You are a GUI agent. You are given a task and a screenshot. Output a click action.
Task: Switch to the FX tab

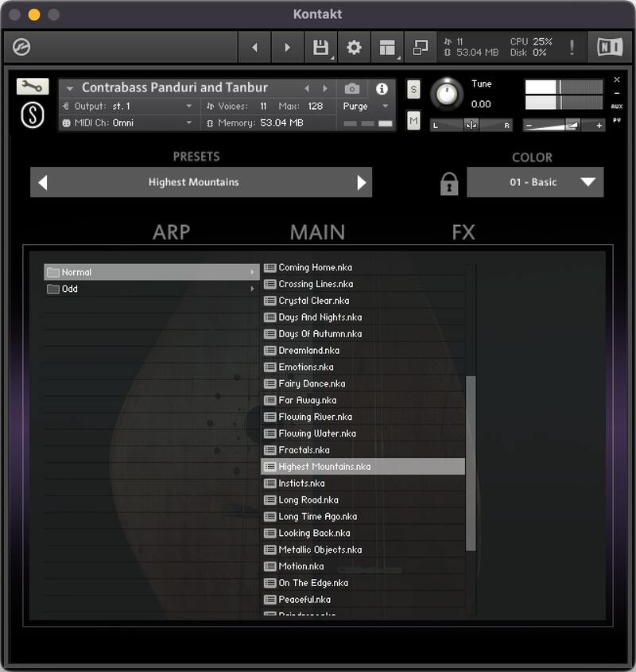pos(462,231)
